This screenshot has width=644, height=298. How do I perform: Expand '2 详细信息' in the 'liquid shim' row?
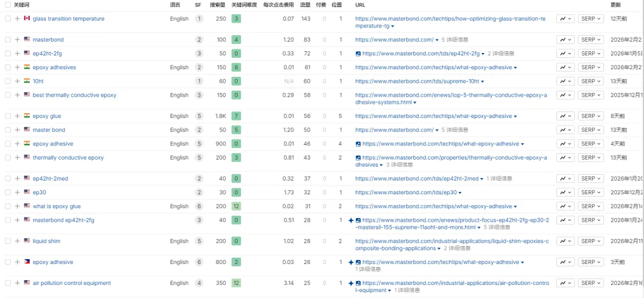click(457, 249)
